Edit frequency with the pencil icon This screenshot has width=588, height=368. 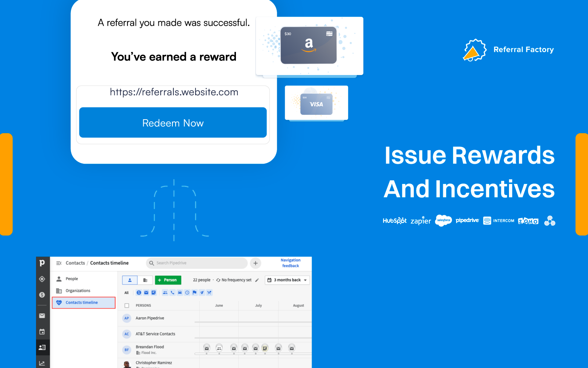[257, 280]
